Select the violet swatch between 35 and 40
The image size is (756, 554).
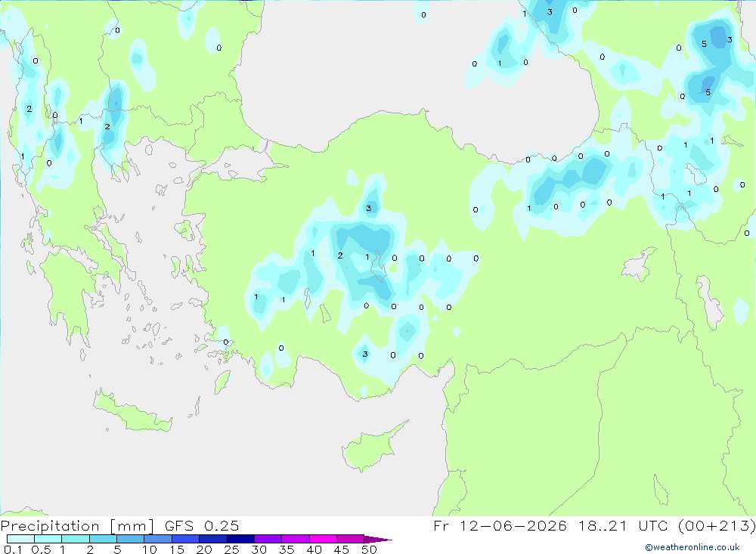tap(296, 539)
